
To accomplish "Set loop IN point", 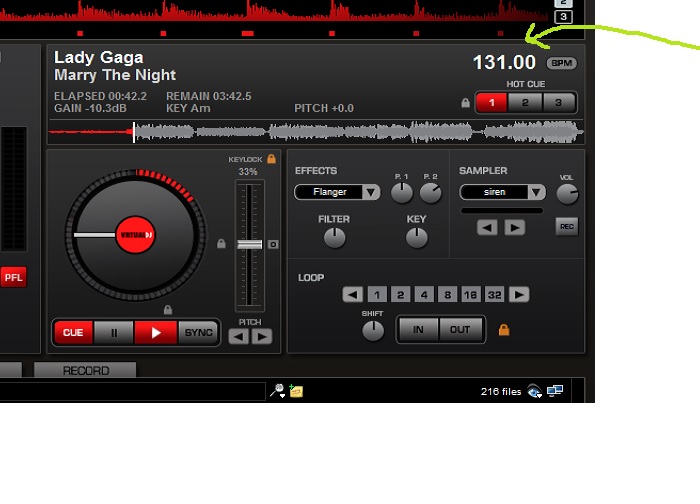I will pos(418,329).
